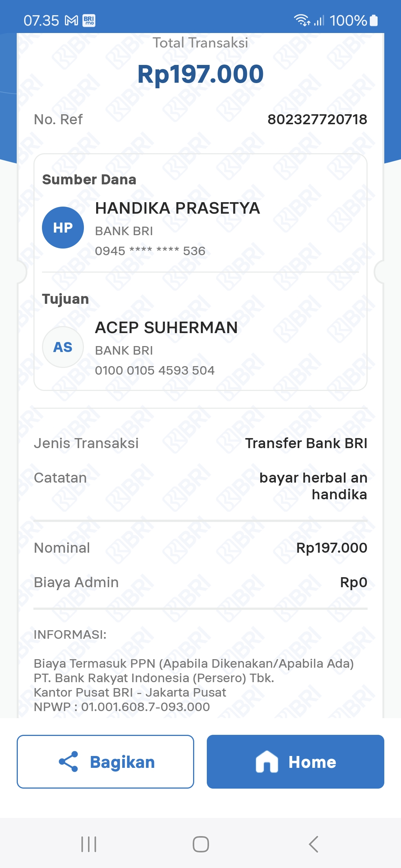The height and width of the screenshot is (868, 401).
Task: Tap the AS avatar circle
Action: click(x=63, y=347)
